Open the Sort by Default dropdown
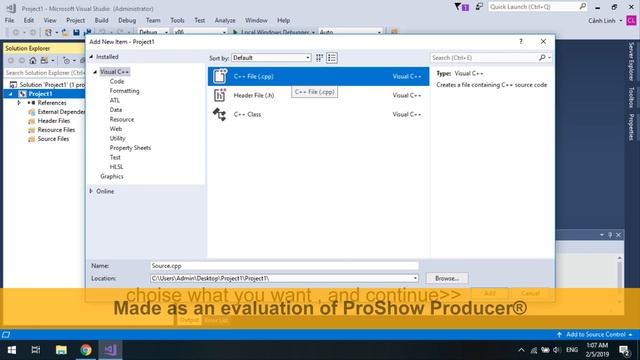The image size is (640, 360). point(271,58)
